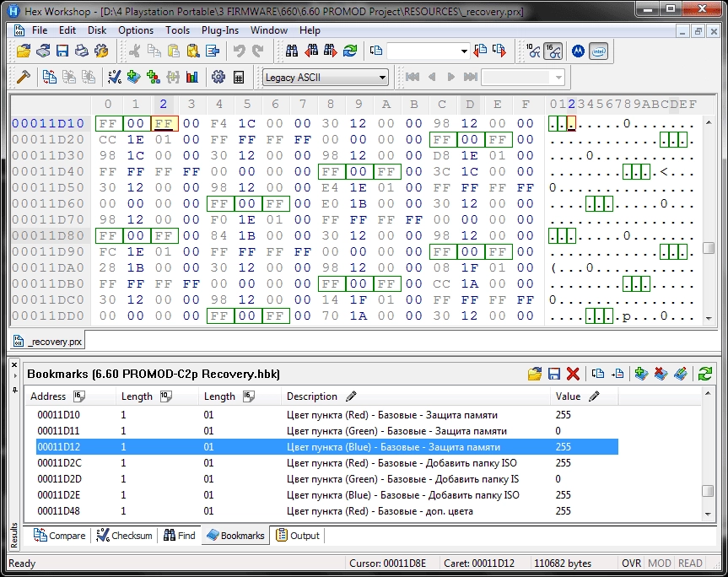Viewport: 728px width, 577px height.
Task: Click the Find binoculars icon in top toolbar
Action: (x=292, y=51)
